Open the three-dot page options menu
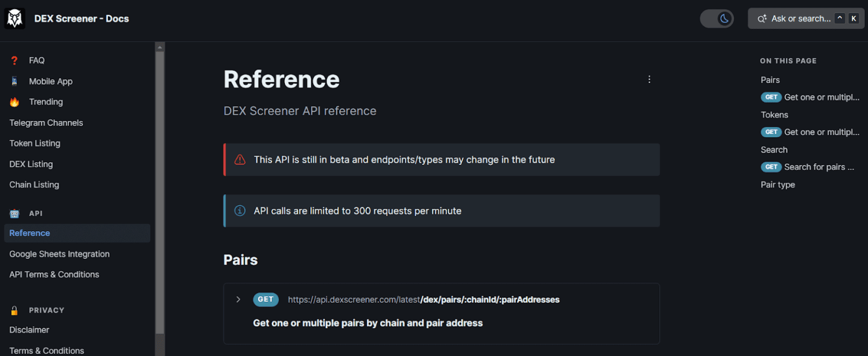Image resolution: width=868 pixels, height=356 pixels. [x=649, y=80]
